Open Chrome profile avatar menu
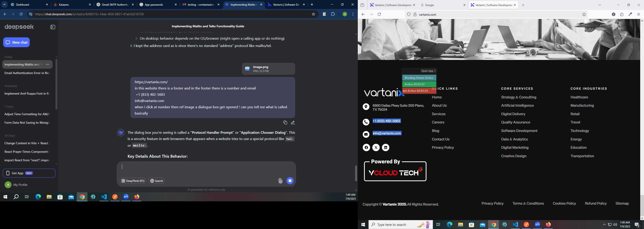 tap(345, 14)
